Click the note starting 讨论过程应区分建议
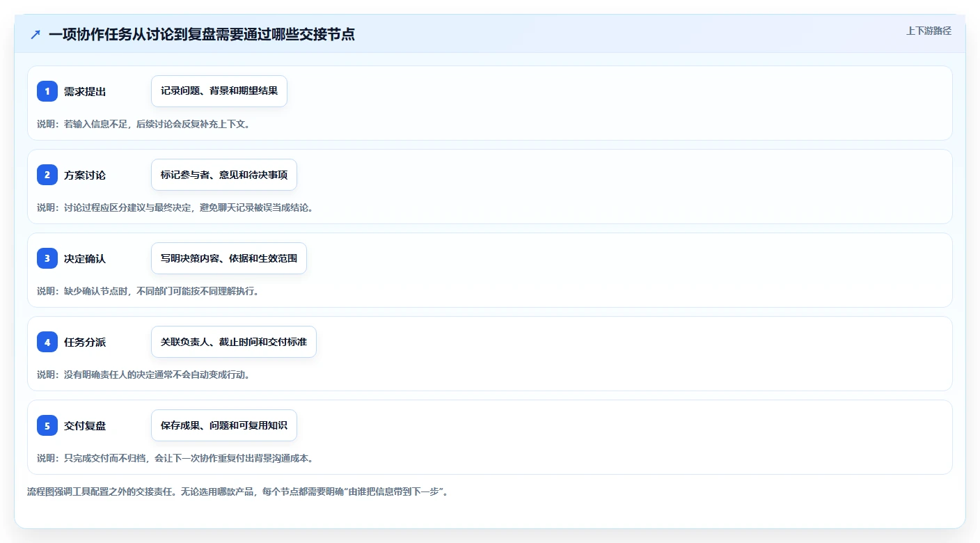The width and height of the screenshot is (980, 543). pos(175,207)
